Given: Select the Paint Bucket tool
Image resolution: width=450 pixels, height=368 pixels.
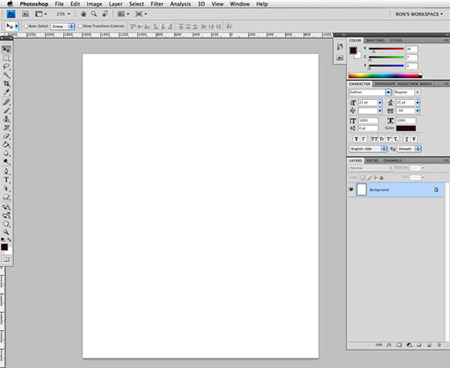Looking at the screenshot, I should click(6, 145).
